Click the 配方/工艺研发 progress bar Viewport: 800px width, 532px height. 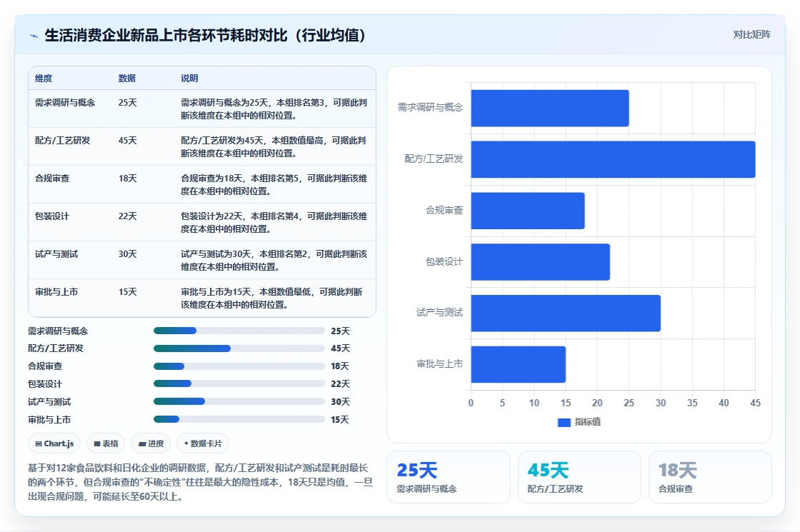[239, 348]
